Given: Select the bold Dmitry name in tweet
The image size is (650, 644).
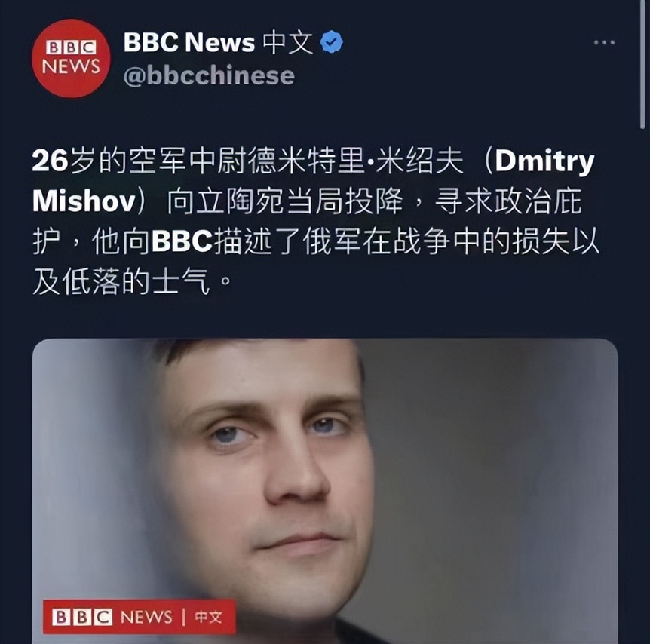Looking at the screenshot, I should click(x=544, y=161).
